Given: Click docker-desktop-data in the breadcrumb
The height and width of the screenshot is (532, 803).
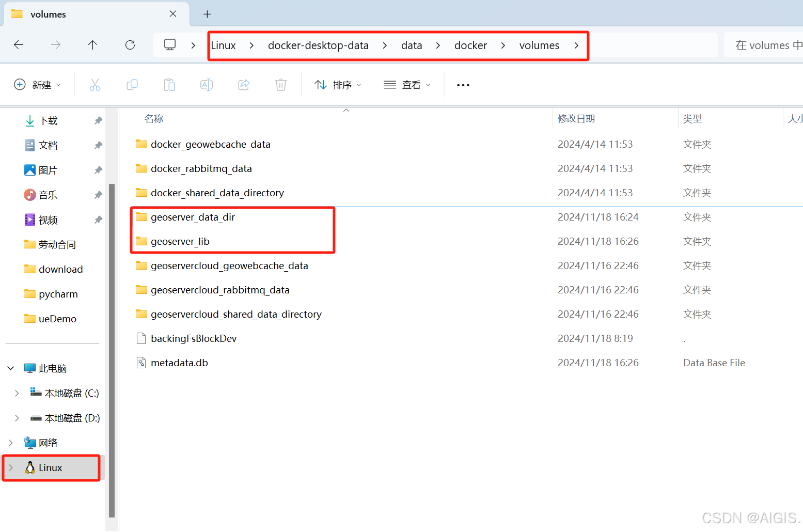Looking at the screenshot, I should click(318, 45).
